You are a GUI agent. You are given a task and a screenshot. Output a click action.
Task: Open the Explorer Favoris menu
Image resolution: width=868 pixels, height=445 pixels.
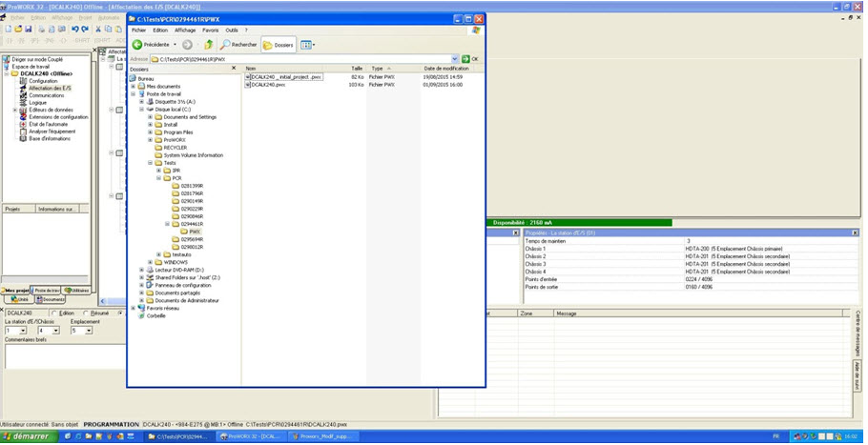click(211, 30)
